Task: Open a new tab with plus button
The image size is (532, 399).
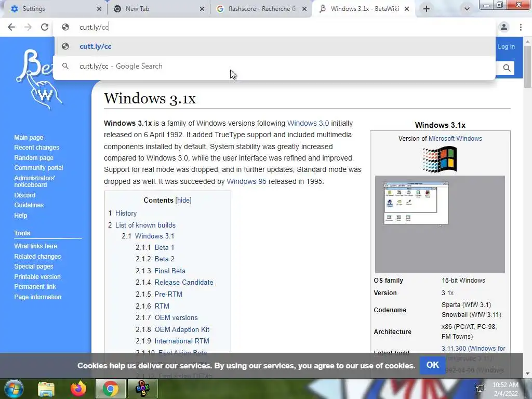Action: pyautogui.click(x=427, y=9)
